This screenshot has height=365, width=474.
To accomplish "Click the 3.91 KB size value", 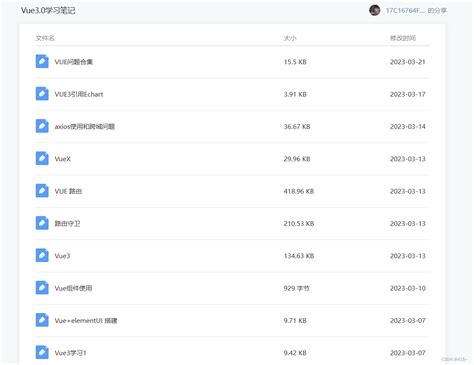I will point(295,94).
